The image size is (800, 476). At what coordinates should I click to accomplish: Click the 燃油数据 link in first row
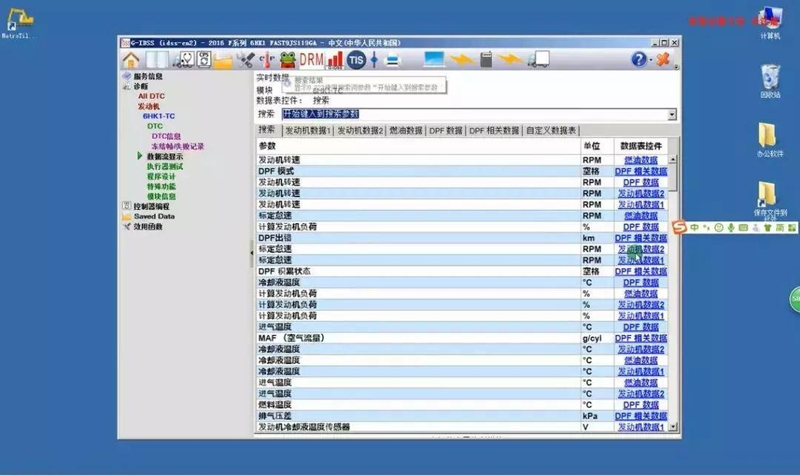(x=641, y=159)
